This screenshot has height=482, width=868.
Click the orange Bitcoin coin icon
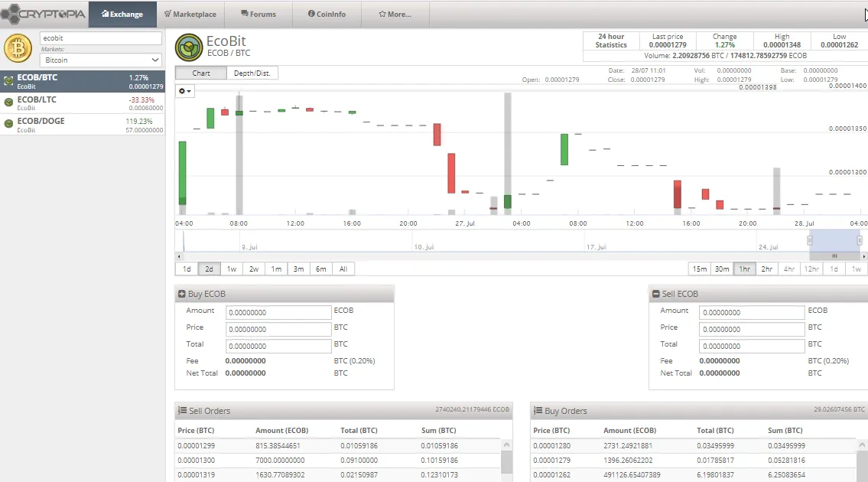pyautogui.click(x=18, y=48)
